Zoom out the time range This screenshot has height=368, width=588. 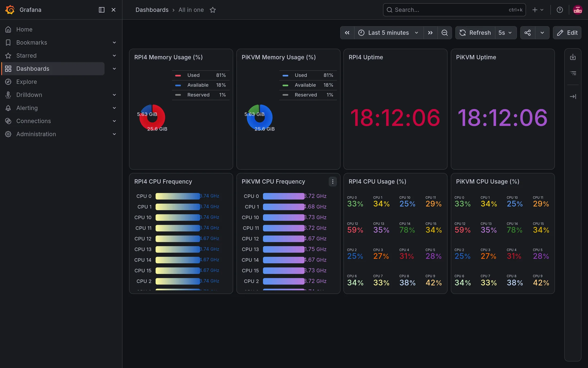point(445,33)
